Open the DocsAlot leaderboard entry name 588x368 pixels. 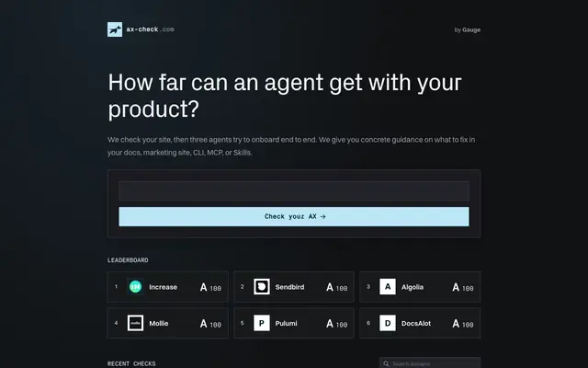coord(416,323)
